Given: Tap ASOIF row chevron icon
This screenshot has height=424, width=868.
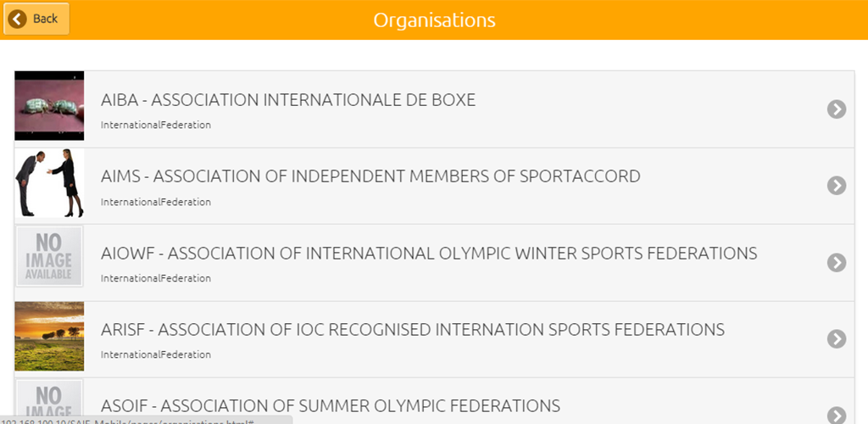Looking at the screenshot, I should 837,414.
